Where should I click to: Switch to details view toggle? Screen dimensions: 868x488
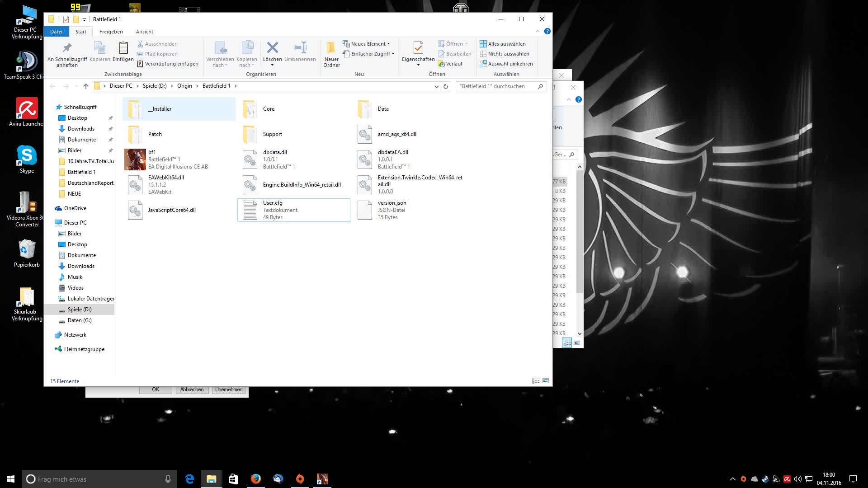click(x=536, y=381)
